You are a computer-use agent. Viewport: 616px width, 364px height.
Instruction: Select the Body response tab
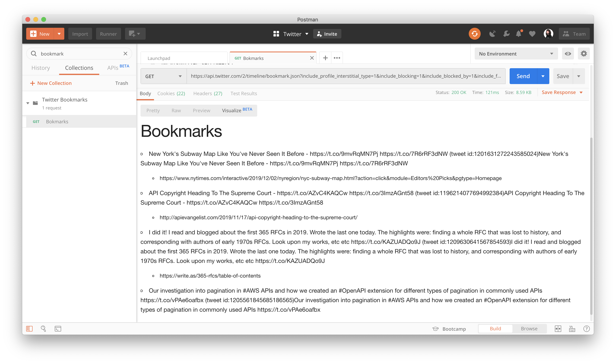(145, 93)
